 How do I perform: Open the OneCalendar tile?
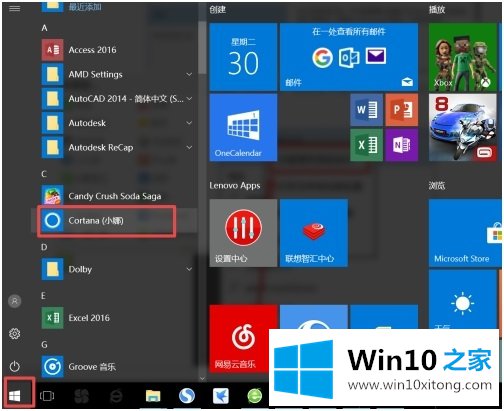243,127
